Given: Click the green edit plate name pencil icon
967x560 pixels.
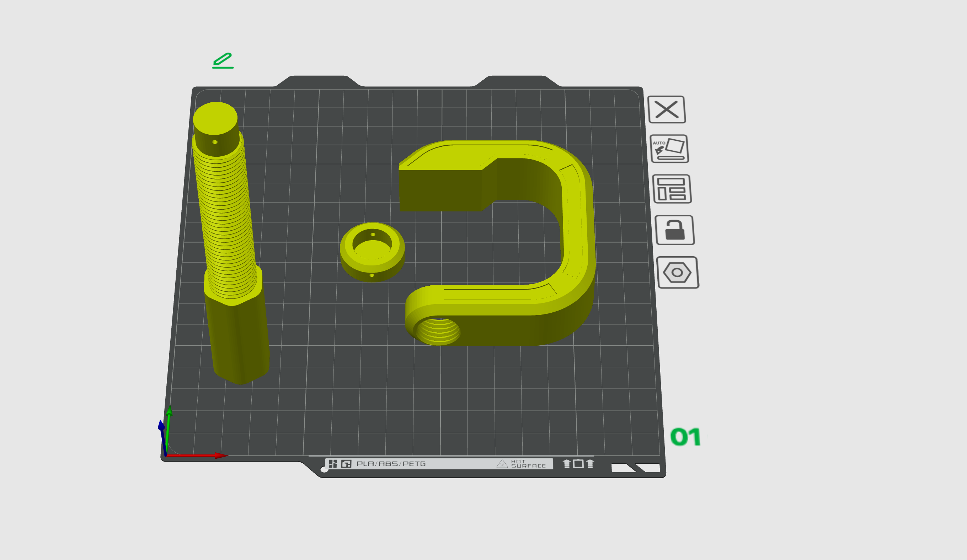Looking at the screenshot, I should pyautogui.click(x=223, y=61).
